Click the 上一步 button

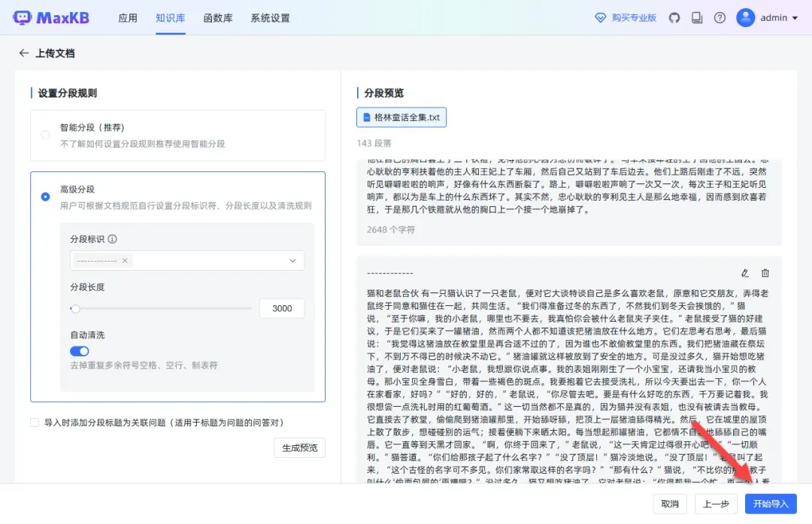(x=716, y=504)
